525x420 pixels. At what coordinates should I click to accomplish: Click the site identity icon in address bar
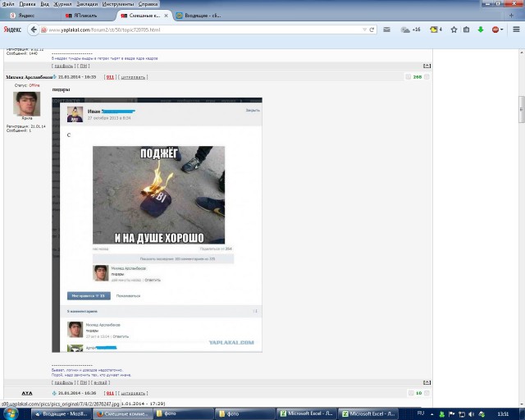(x=43, y=30)
